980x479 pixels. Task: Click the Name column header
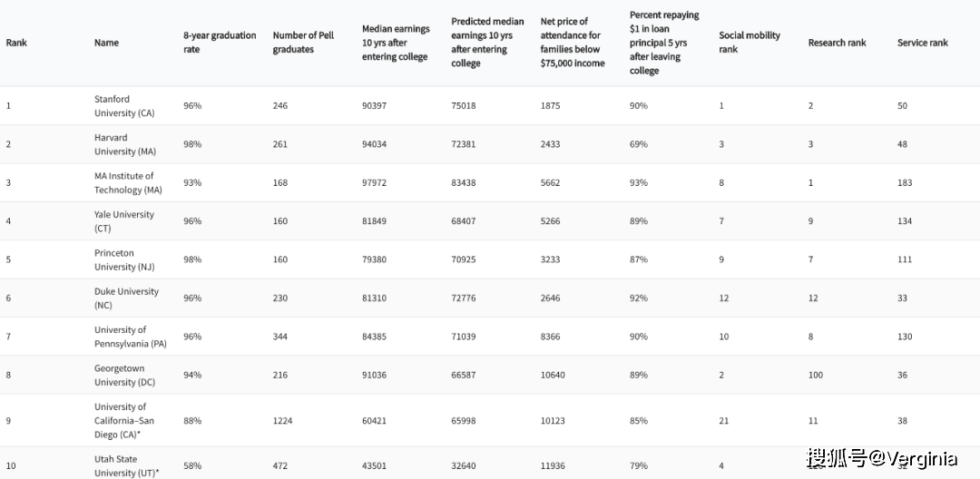(x=106, y=43)
